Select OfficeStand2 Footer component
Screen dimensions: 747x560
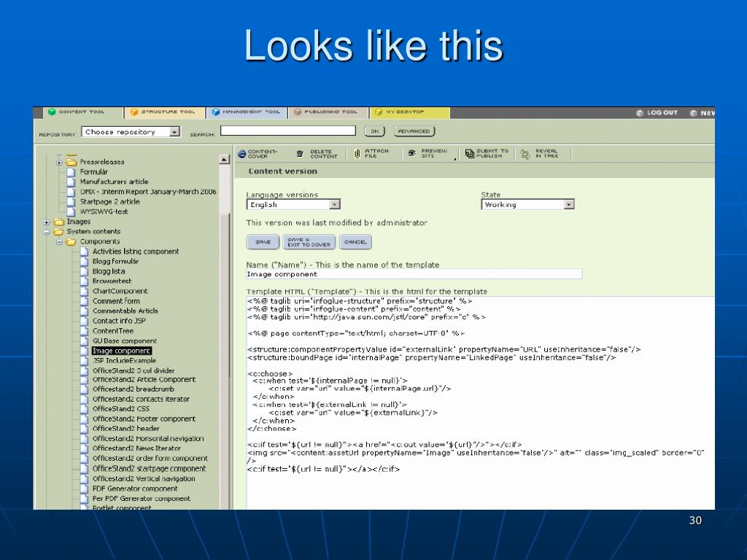(x=144, y=419)
